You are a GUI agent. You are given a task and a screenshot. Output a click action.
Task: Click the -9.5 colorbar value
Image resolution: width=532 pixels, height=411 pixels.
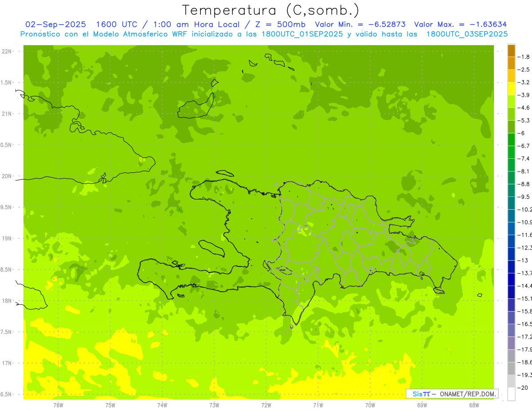[x=524, y=197]
